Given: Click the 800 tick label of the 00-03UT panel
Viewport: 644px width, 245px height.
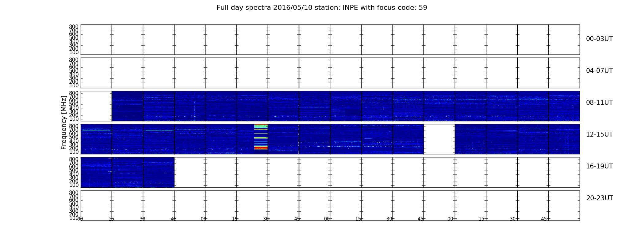Looking at the screenshot, I should (x=74, y=27).
